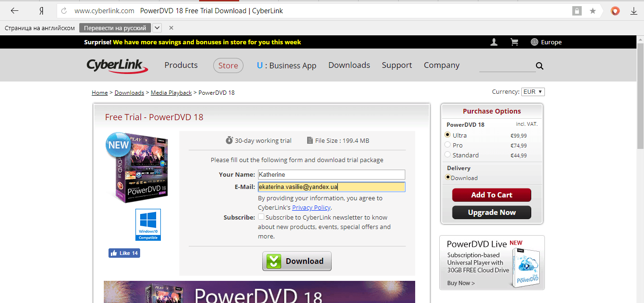Open the Store menu item
The height and width of the screenshot is (303, 644).
[228, 66]
